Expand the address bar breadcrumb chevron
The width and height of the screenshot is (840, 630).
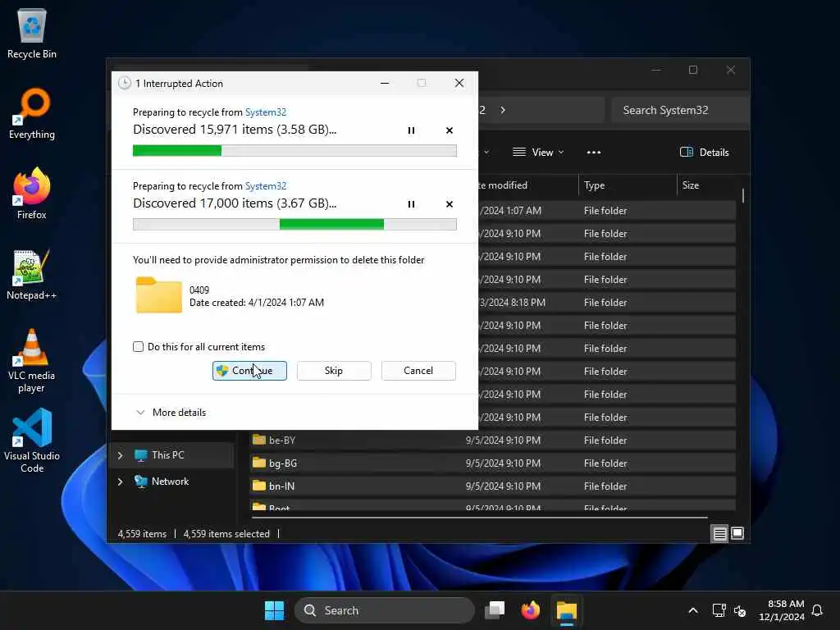[503, 111]
